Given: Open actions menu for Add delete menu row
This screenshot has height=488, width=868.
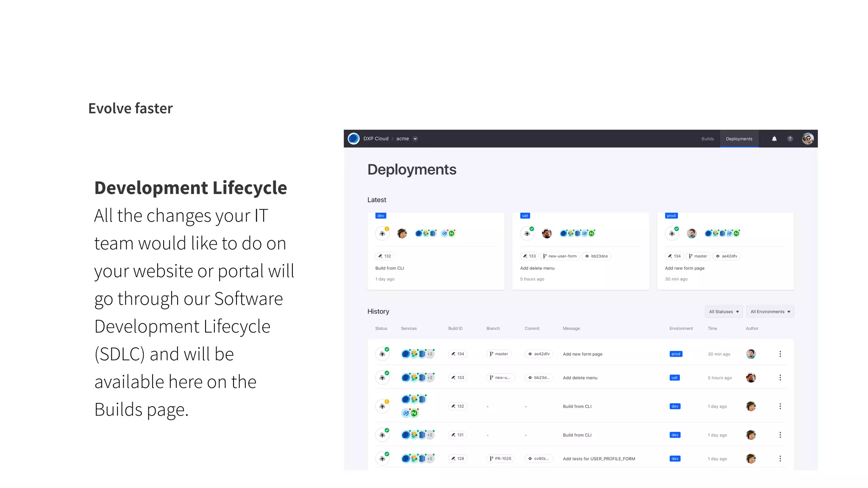Looking at the screenshot, I should coord(780,377).
